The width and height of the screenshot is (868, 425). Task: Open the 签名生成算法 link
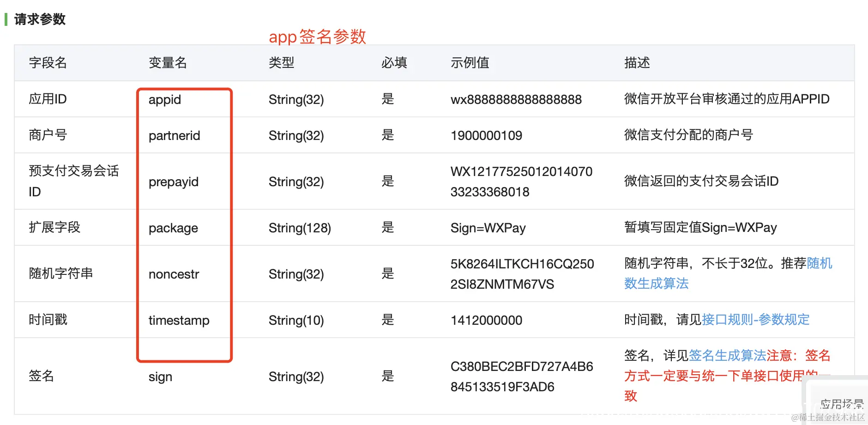727,355
